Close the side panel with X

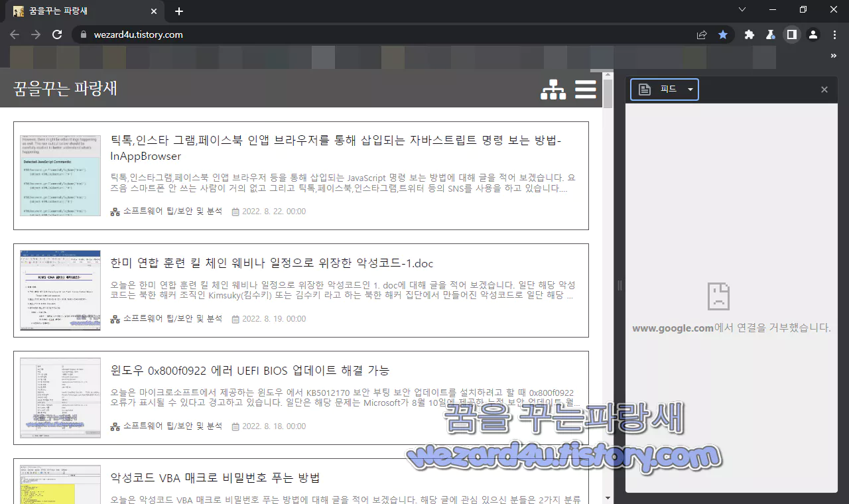[824, 90]
